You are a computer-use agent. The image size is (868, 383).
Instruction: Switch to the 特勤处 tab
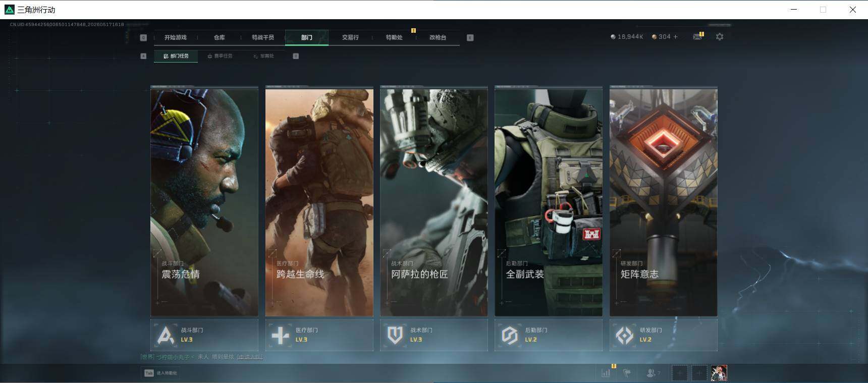tap(394, 37)
